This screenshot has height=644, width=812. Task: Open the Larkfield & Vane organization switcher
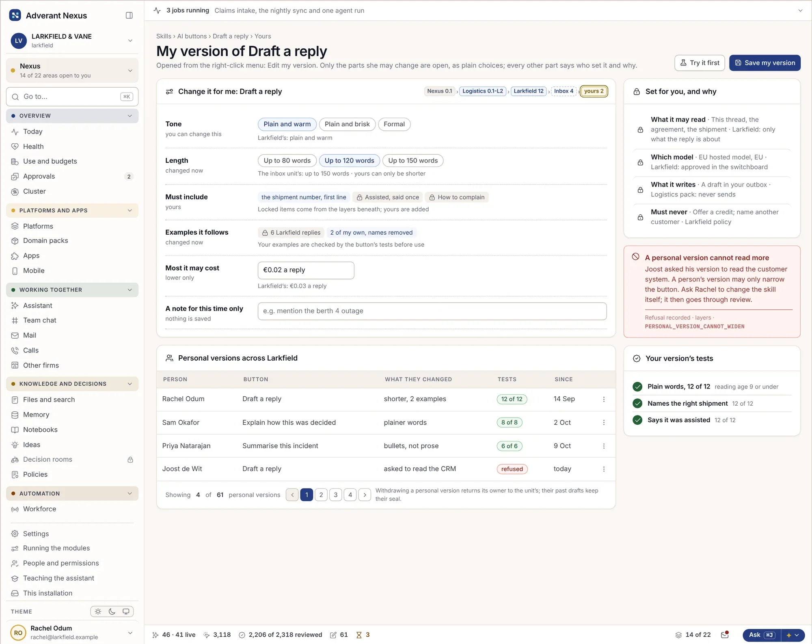coord(72,41)
